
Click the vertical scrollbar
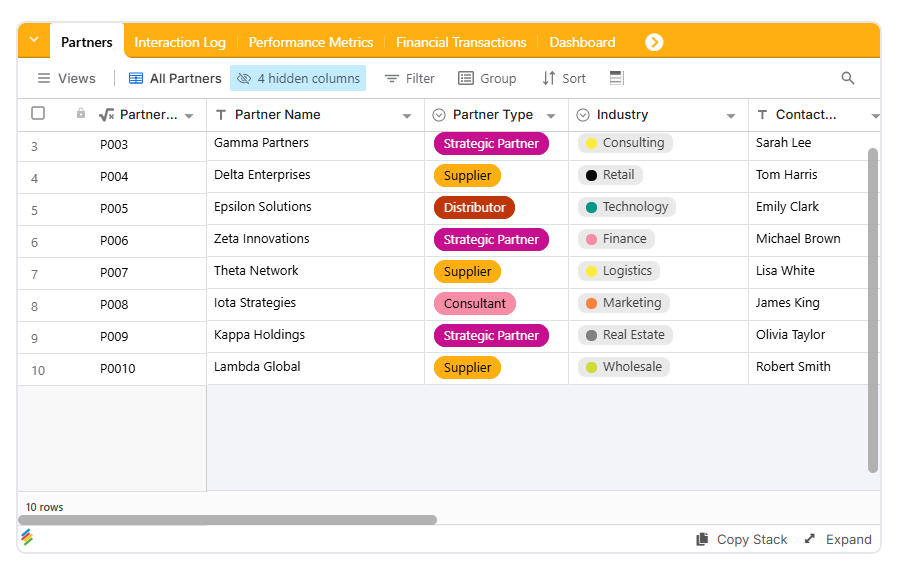pyautogui.click(x=873, y=311)
